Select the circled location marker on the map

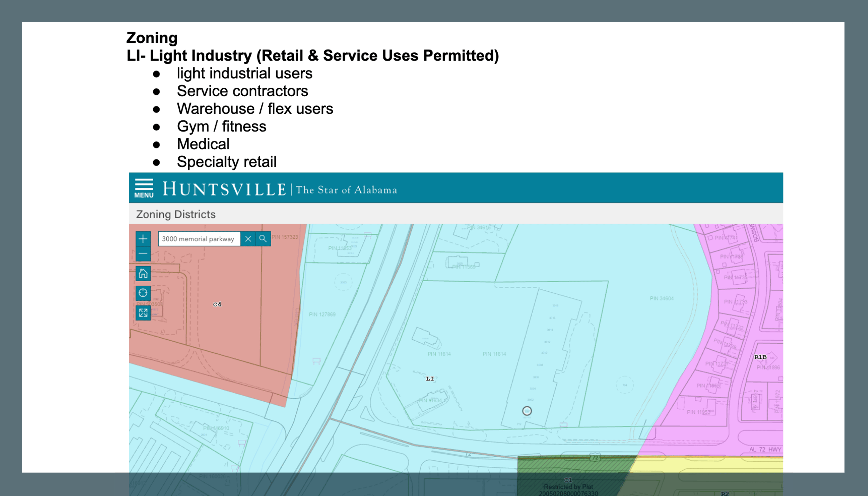click(527, 411)
